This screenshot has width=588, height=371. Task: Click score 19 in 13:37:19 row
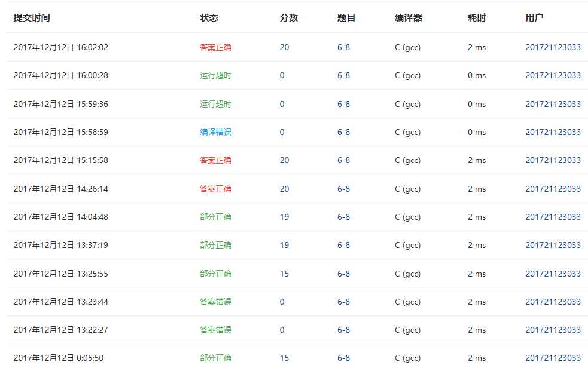pos(284,245)
